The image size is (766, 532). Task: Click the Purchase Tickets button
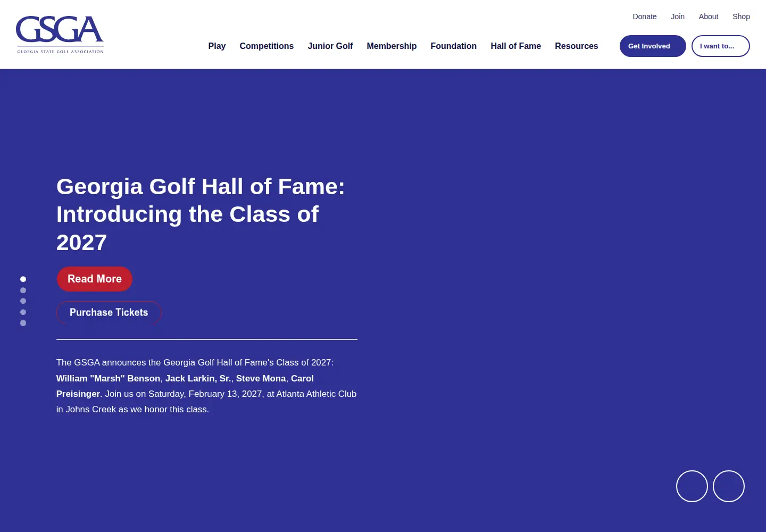coord(109,312)
